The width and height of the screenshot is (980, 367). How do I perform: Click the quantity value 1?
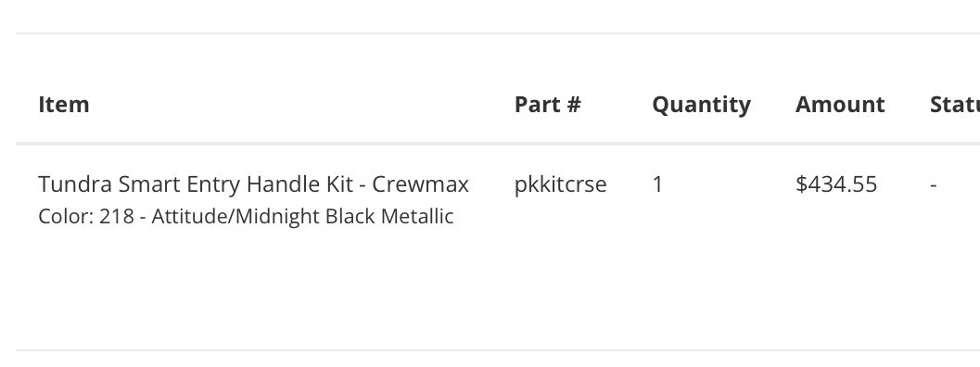tap(657, 184)
